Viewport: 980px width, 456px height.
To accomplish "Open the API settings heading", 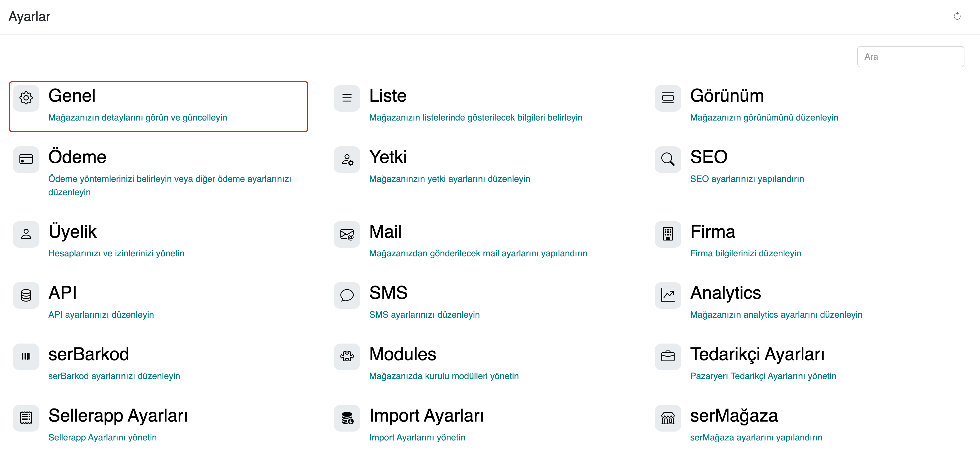I will point(62,293).
